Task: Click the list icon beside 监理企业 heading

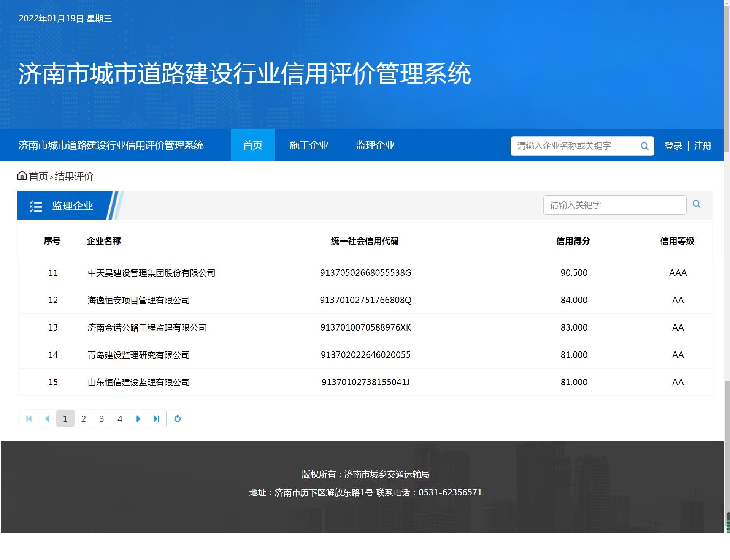Action: click(x=36, y=206)
